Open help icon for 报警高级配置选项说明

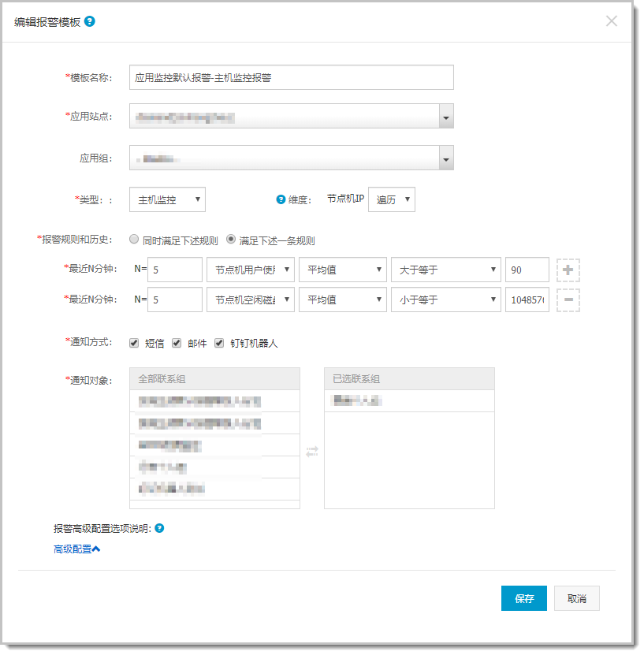pyautogui.click(x=159, y=528)
